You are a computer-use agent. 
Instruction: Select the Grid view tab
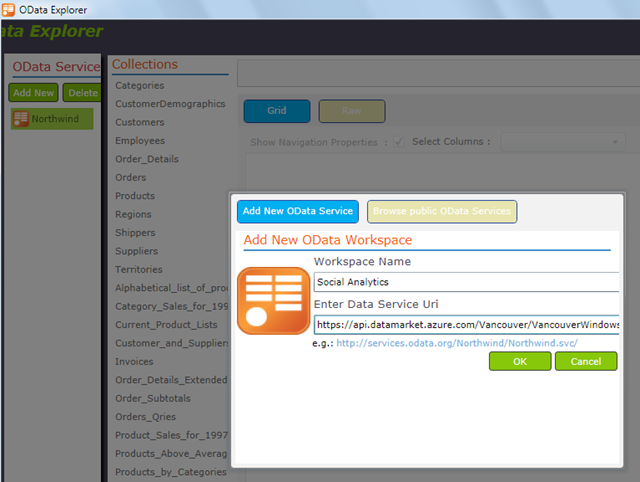(x=277, y=111)
